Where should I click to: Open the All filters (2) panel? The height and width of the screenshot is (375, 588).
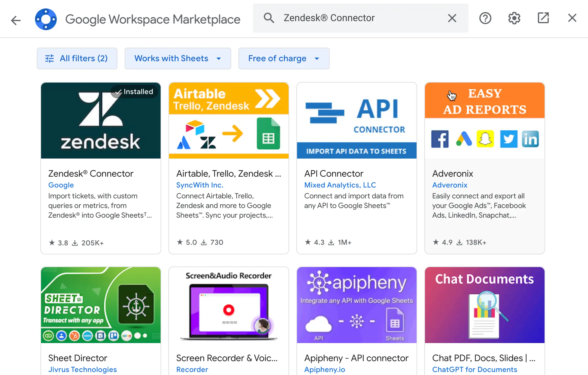77,58
